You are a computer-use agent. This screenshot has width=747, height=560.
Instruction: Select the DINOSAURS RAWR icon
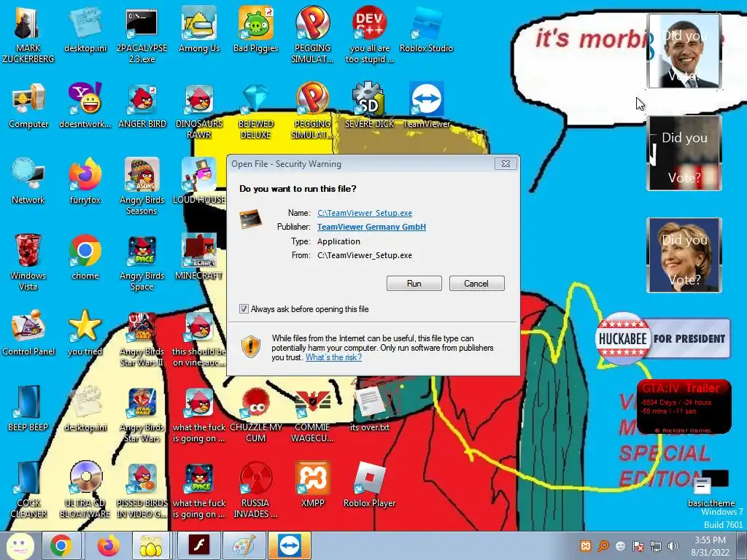[198, 111]
